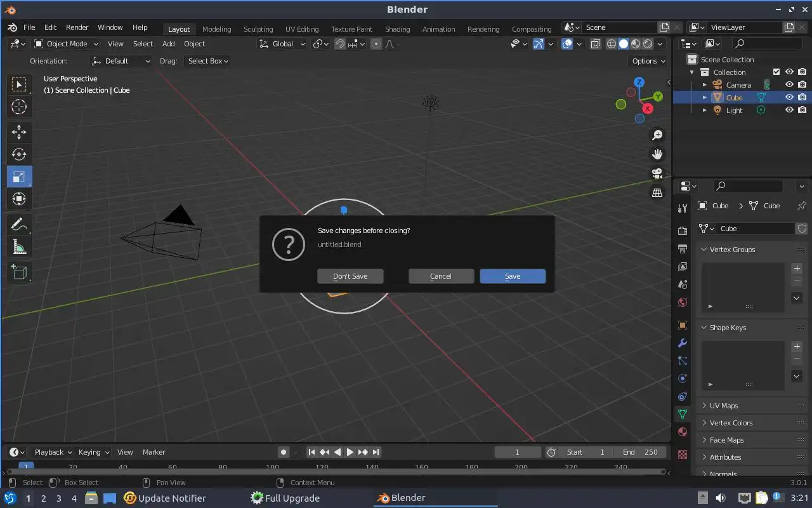Open the Render properties tab icon
This screenshot has width=812, height=508.
click(x=683, y=231)
